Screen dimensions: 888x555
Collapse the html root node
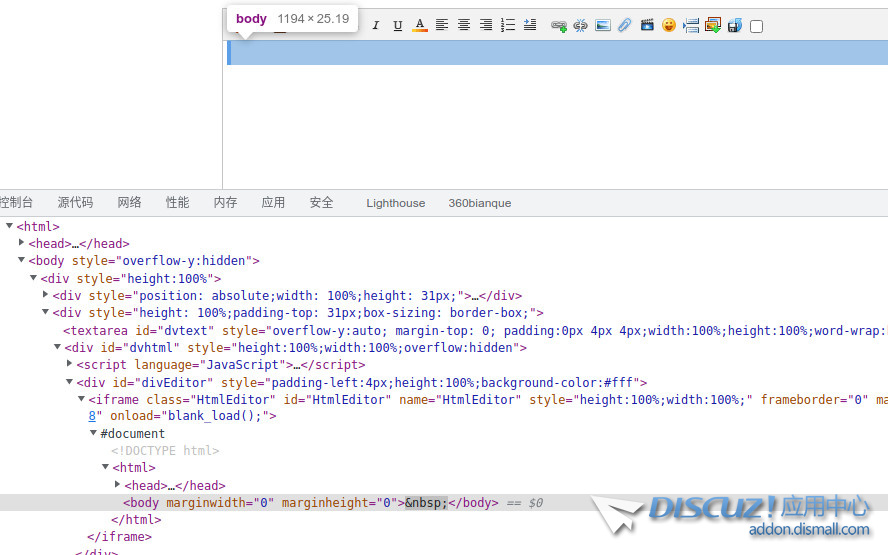pyautogui.click(x=9, y=226)
